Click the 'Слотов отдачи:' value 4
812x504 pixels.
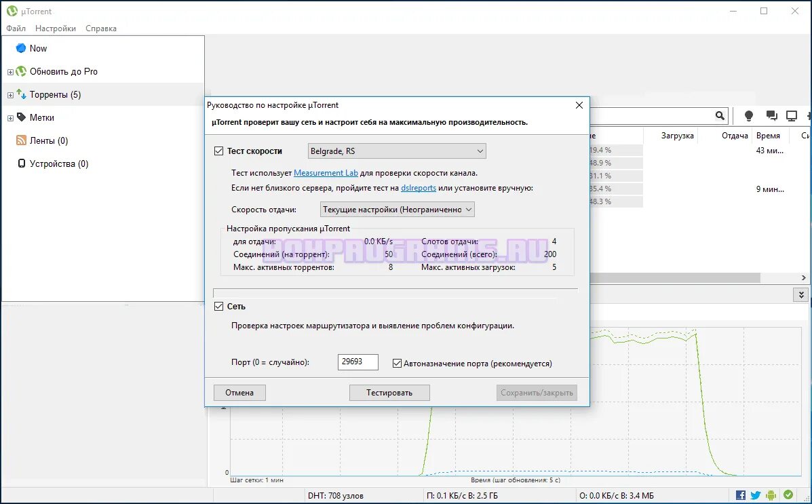tap(554, 241)
